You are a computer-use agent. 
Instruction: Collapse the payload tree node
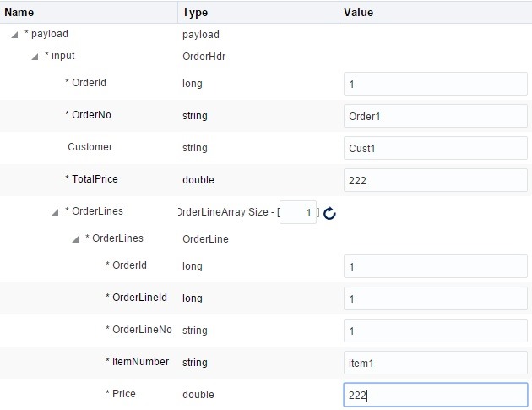16,35
